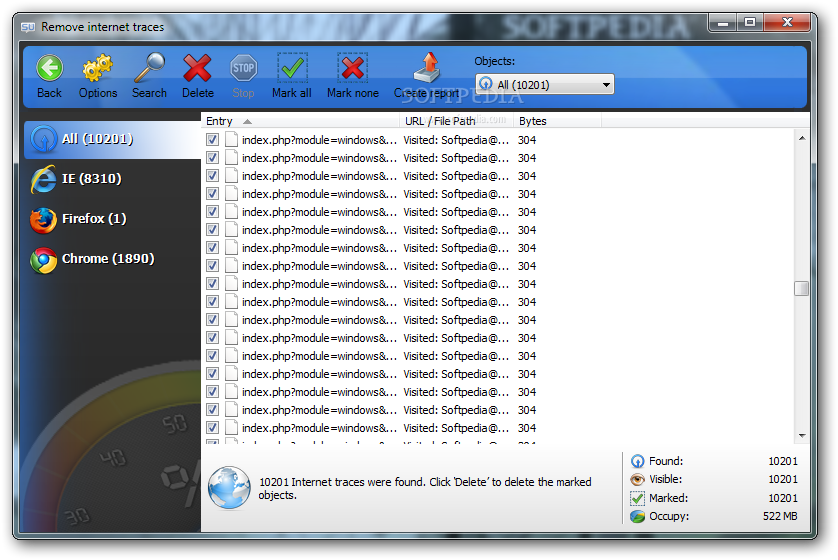Click the Entry column sort arrow
Screen dimensions: 838x560
pyautogui.click(x=247, y=122)
